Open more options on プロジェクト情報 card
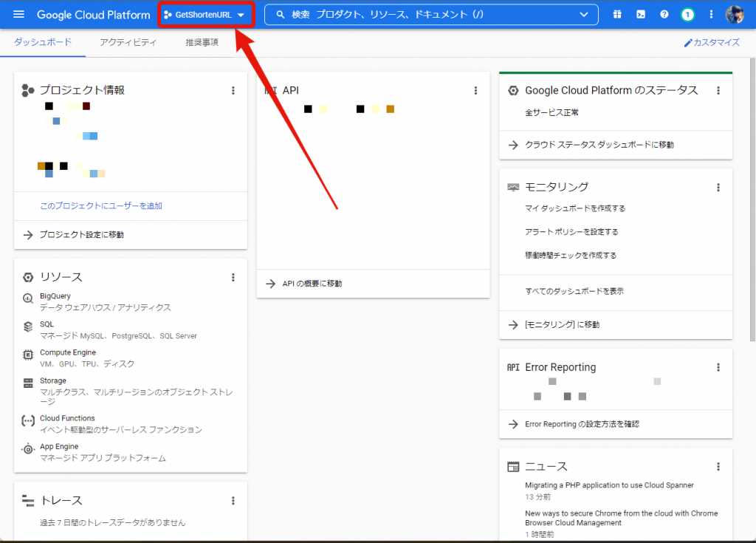Image resolution: width=756 pixels, height=543 pixels. coord(233,90)
